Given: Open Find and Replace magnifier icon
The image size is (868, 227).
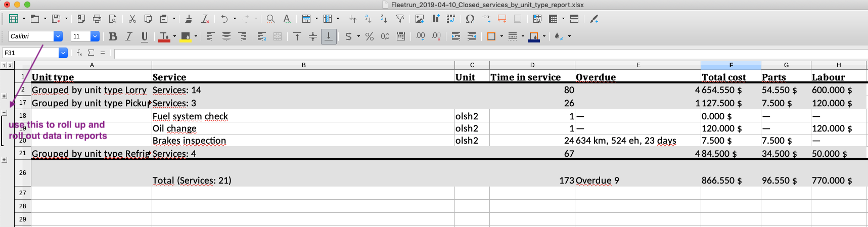Looking at the screenshot, I should (x=271, y=19).
